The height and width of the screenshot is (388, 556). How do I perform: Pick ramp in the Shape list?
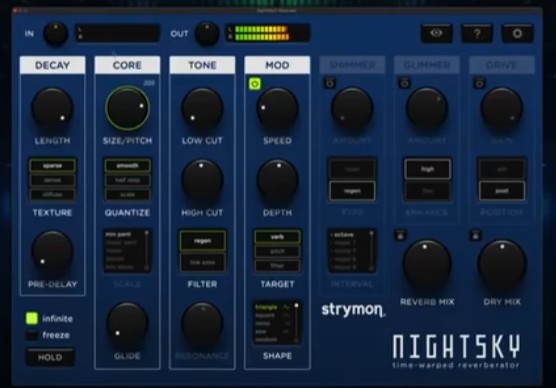(x=263, y=323)
